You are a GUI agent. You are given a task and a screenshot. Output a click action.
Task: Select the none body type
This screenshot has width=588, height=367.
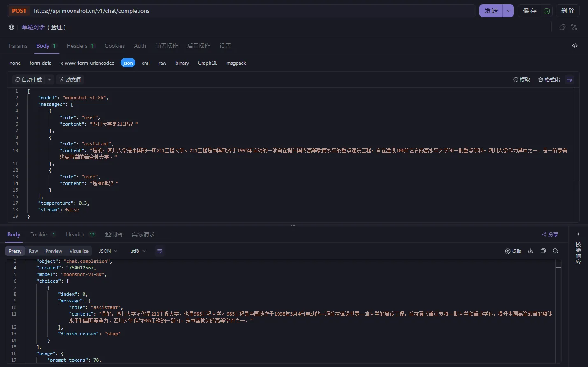coord(15,63)
